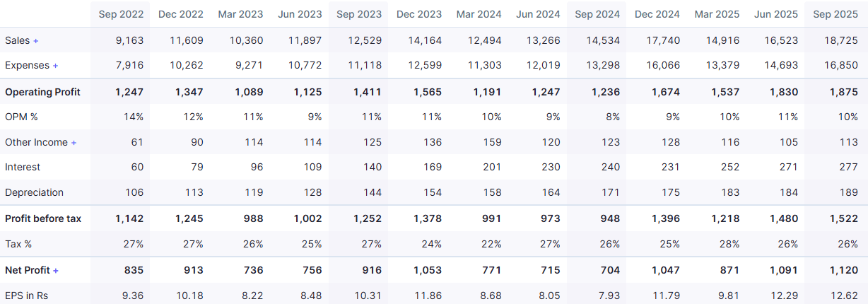Click the Operating Profit row label

tap(42, 92)
